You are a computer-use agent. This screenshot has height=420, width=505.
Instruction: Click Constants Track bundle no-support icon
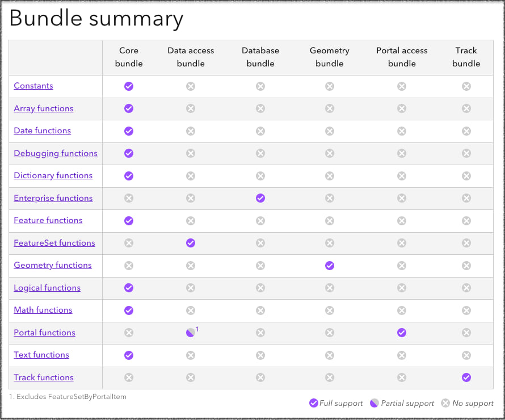(466, 86)
